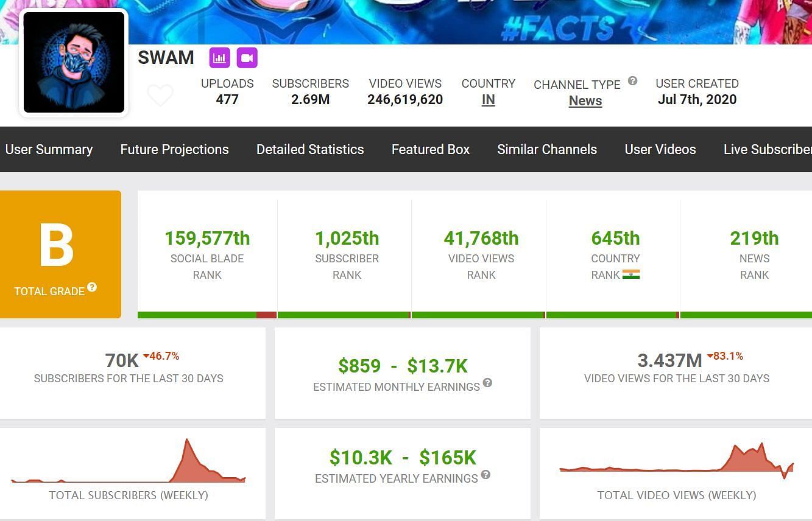Click the 645th country rank

tap(615, 238)
